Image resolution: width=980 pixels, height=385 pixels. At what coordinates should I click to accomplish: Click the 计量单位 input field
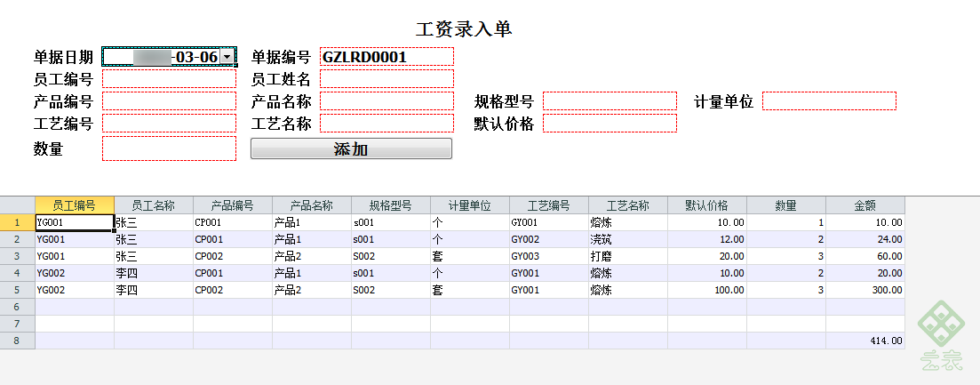click(829, 100)
